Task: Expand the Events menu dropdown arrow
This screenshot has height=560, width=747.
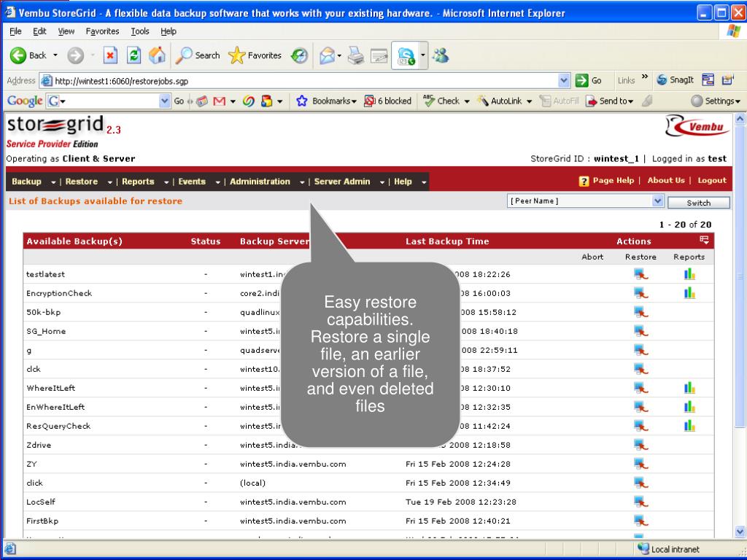Action: pyautogui.click(x=217, y=182)
